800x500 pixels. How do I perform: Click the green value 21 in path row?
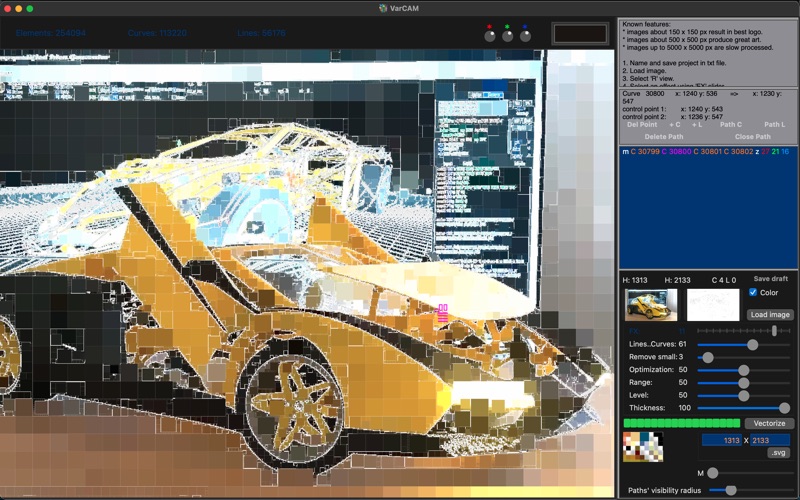pyautogui.click(x=776, y=152)
